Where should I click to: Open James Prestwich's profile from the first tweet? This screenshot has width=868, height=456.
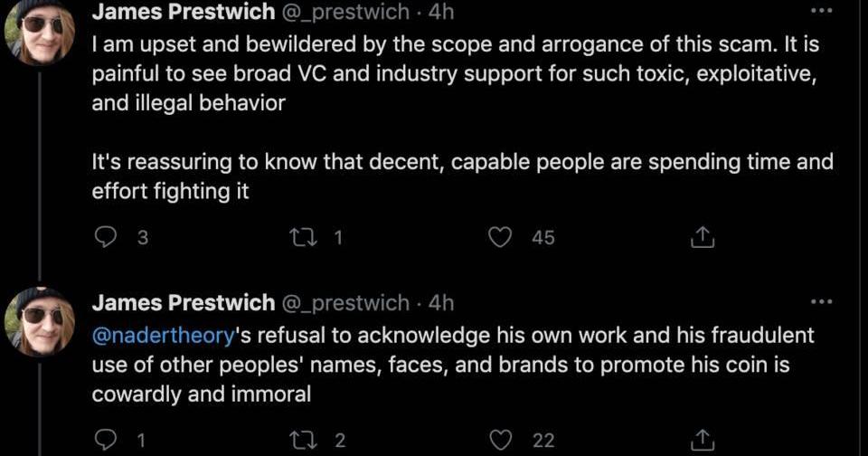(x=183, y=12)
